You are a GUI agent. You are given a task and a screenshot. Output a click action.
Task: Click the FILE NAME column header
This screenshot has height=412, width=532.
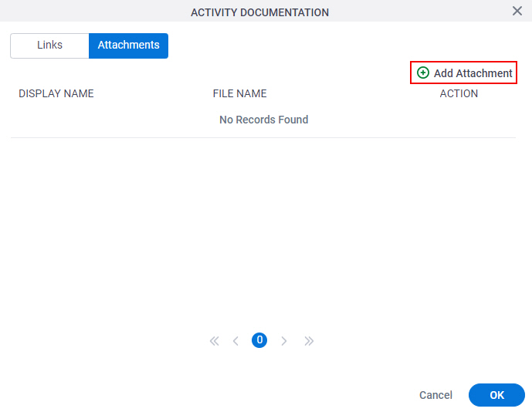click(240, 93)
